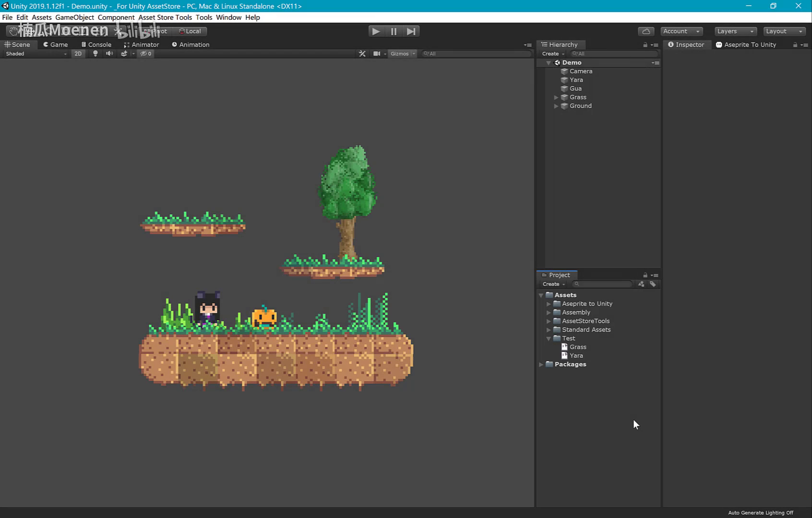Image resolution: width=812 pixels, height=518 pixels.
Task: Open Hierarchy panel options menu icon
Action: pos(655,45)
